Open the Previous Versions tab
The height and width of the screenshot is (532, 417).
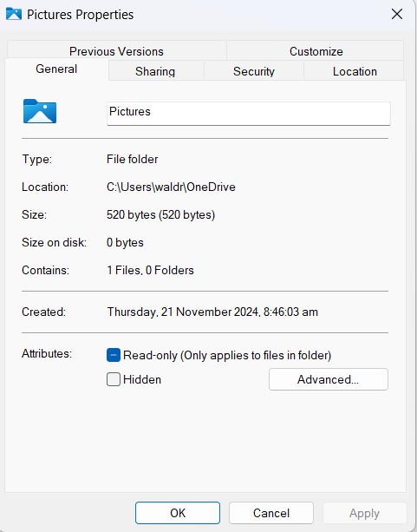[116, 51]
